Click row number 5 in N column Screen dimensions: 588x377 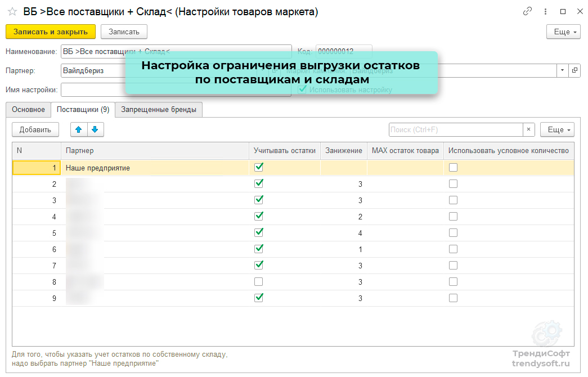point(37,233)
